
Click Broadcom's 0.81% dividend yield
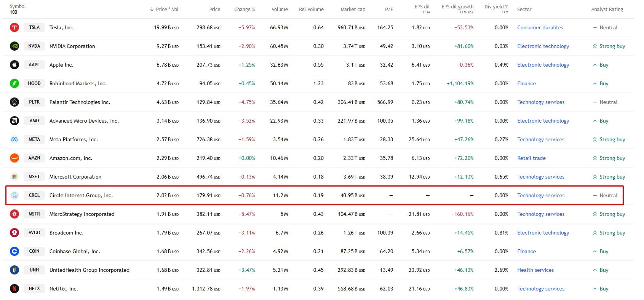click(x=501, y=233)
